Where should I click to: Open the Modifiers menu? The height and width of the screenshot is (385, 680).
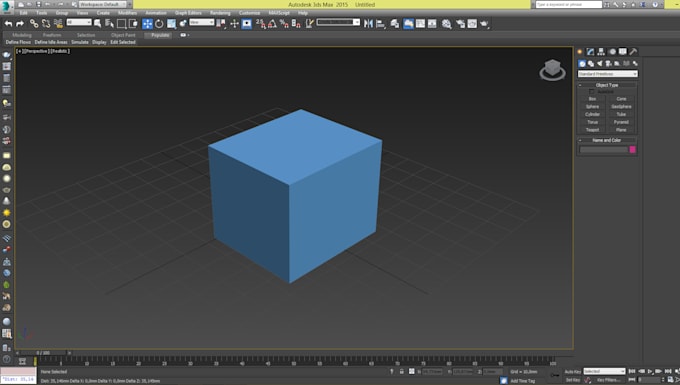[128, 13]
